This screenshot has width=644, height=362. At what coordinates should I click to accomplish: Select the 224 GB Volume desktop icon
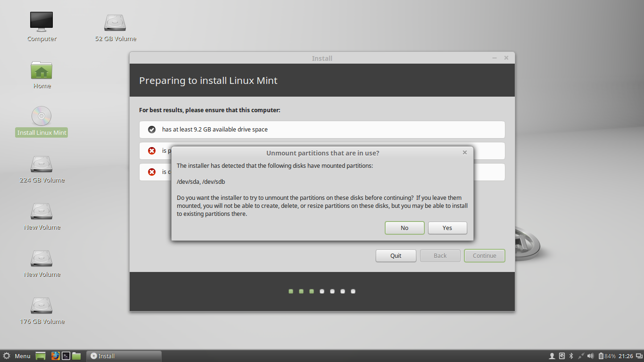(x=41, y=169)
